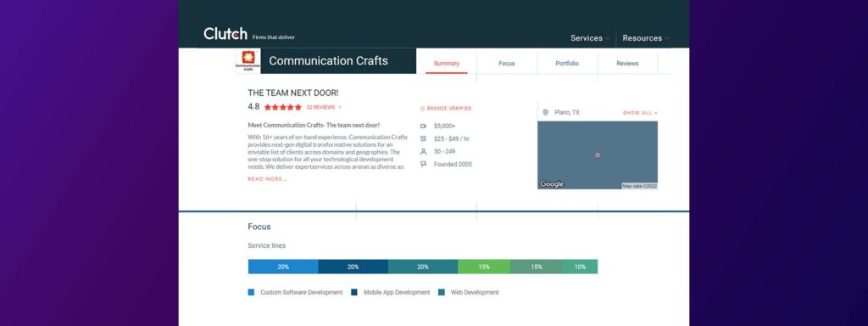The image size is (868, 326).
Task: Open the Reviews tab
Action: pos(627,63)
